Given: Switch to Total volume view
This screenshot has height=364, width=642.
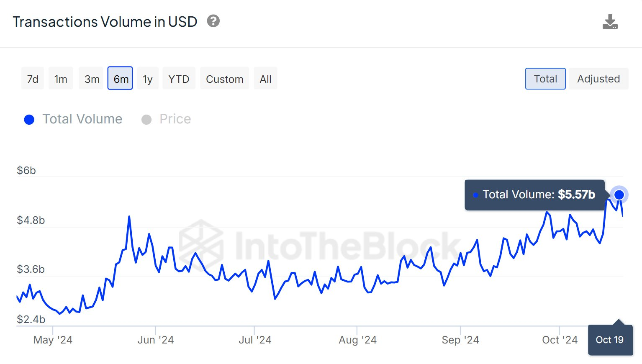Looking at the screenshot, I should 545,79.
